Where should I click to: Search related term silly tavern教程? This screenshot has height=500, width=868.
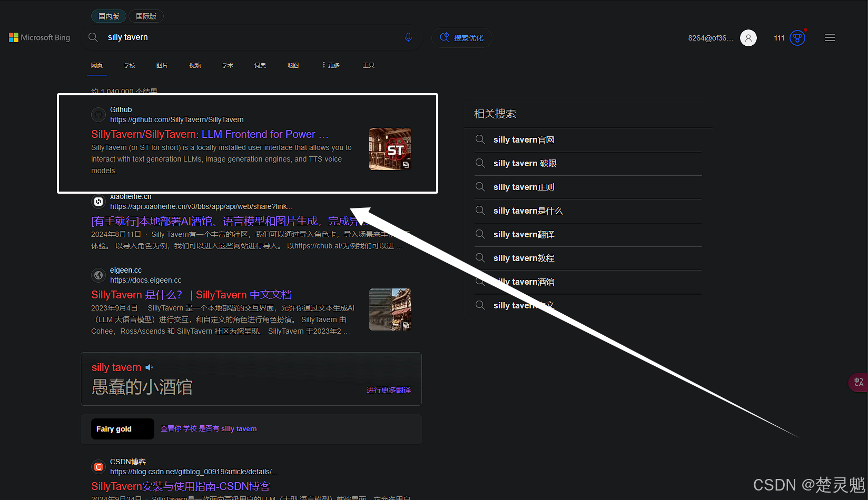pyautogui.click(x=524, y=258)
